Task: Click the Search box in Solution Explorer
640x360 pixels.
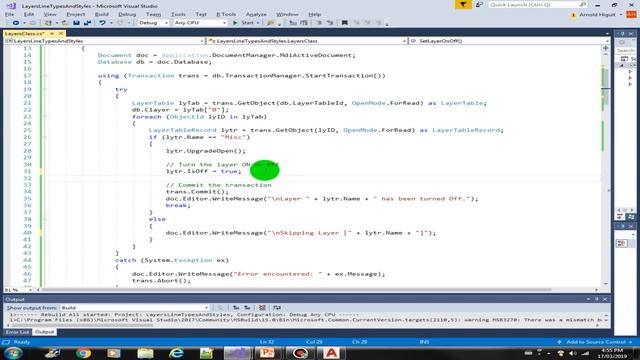Action: [x=626, y=50]
